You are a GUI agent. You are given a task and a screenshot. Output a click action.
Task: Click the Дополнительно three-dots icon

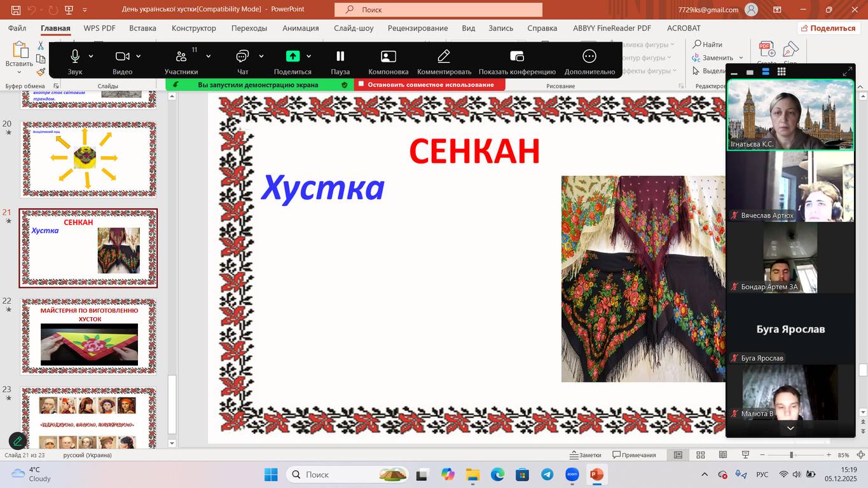pos(589,56)
